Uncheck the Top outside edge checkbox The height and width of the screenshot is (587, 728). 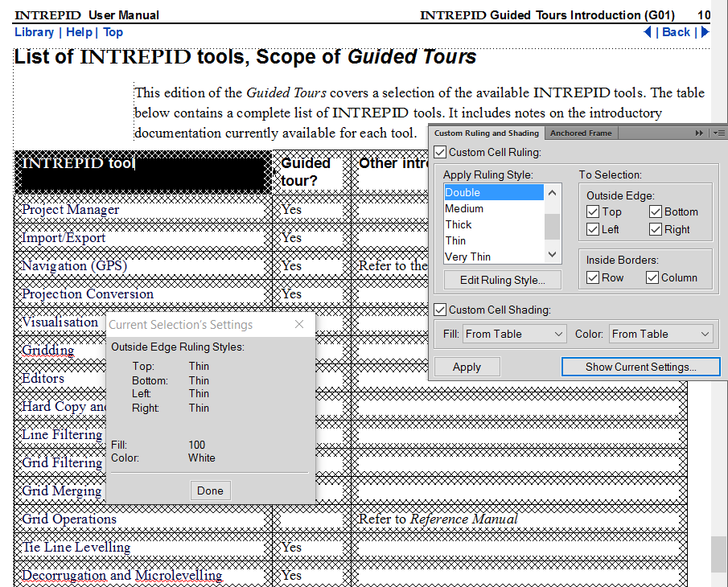click(x=593, y=211)
